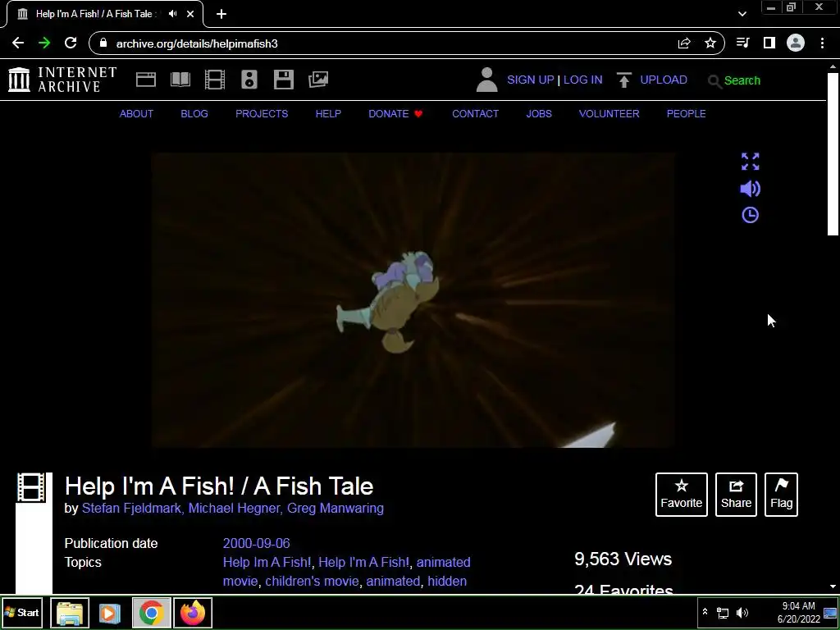The image size is (840, 630).
Task: Open the BLOG menu link
Action: (x=194, y=113)
